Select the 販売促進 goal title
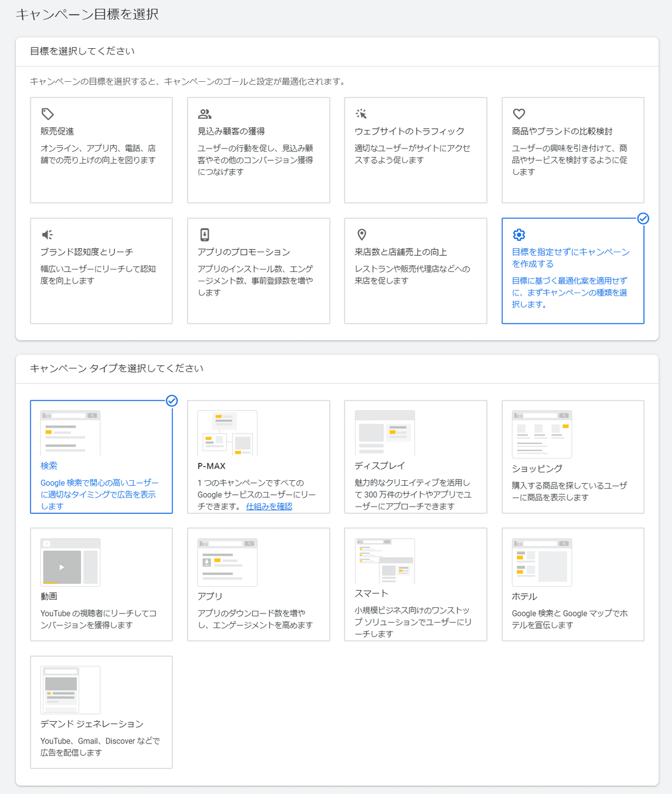 pyautogui.click(x=57, y=131)
